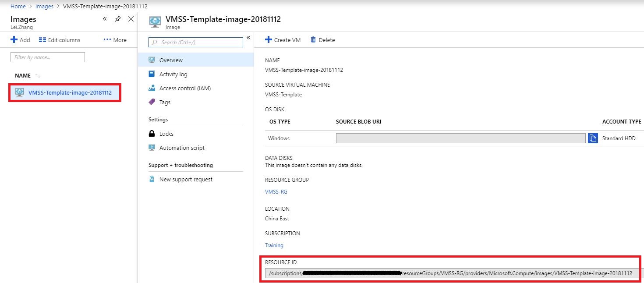The height and width of the screenshot is (283, 644).
Task: Close the Images blade
Action: (131, 19)
